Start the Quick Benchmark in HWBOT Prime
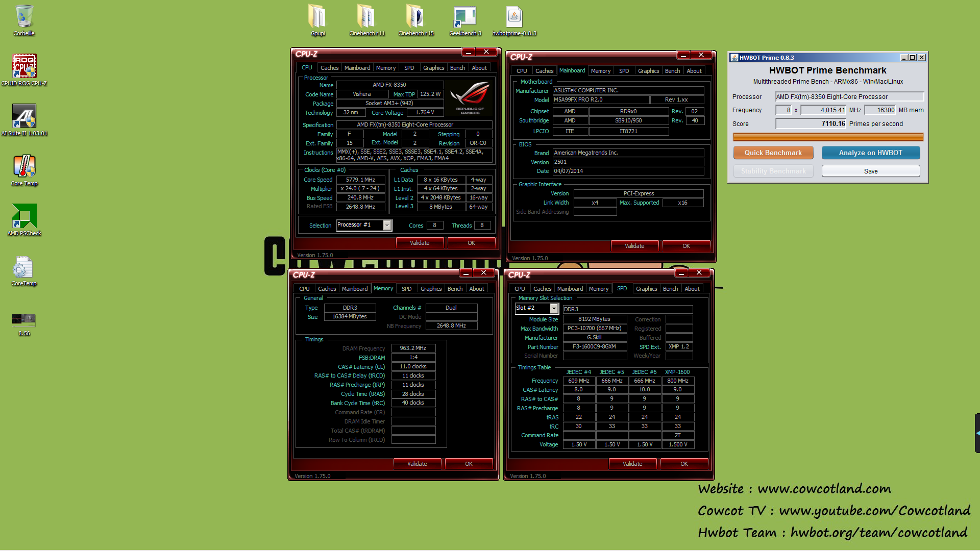Image resolution: width=980 pixels, height=551 pixels. click(x=773, y=153)
